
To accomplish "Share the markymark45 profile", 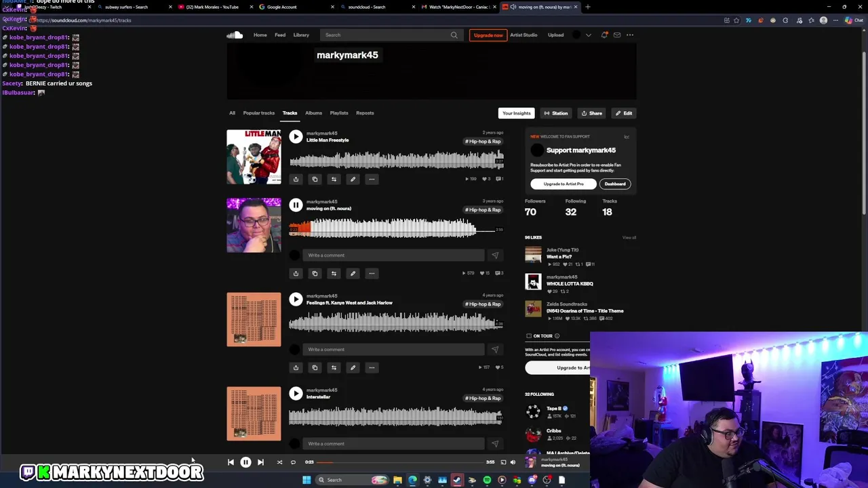I will (591, 113).
